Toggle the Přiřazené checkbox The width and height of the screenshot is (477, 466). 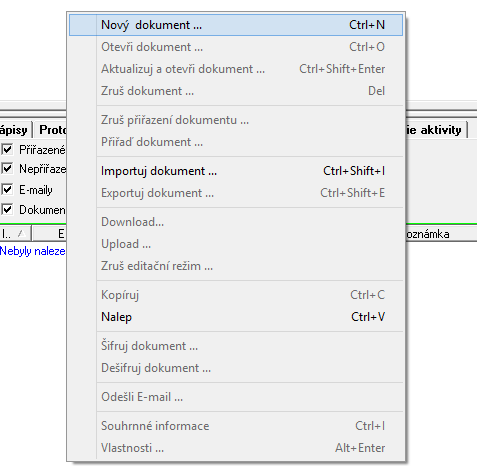coord(7,149)
